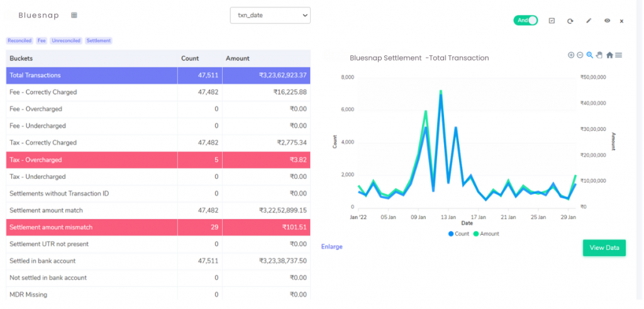Click the amount ₹16,225.88
Image resolution: width=644 pixels, height=309 pixels.
[290, 93]
